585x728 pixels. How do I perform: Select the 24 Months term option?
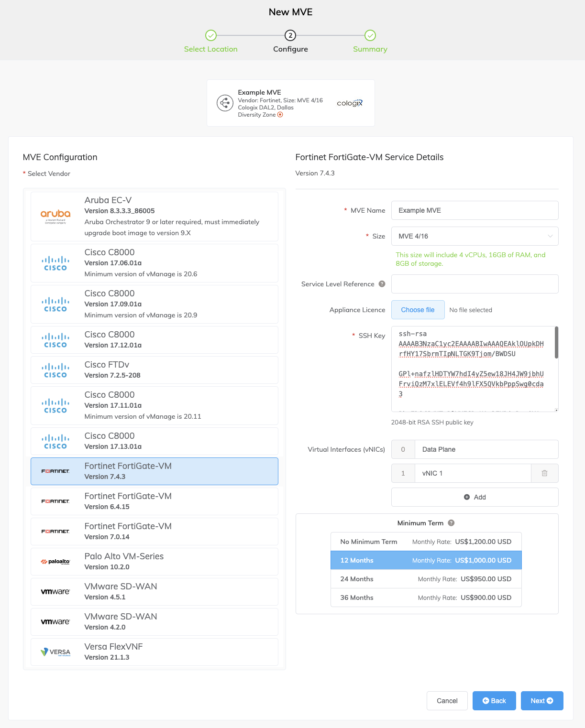click(426, 579)
